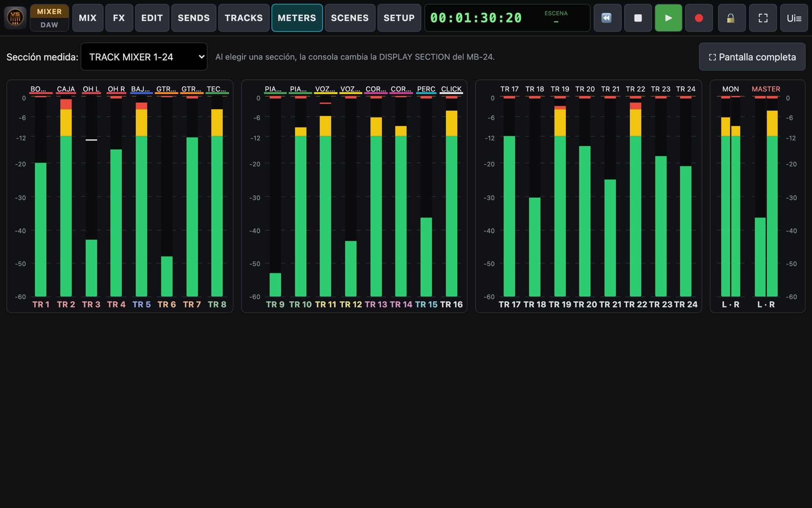Viewport: 812px width, 508px height.
Task: Click the Pantalla completa button
Action: 752,57
